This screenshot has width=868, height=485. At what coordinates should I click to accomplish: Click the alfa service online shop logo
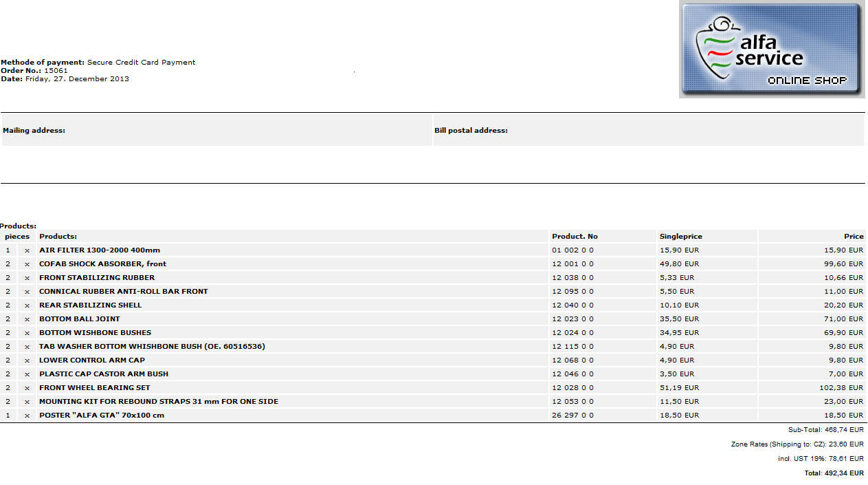pyautogui.click(x=771, y=50)
